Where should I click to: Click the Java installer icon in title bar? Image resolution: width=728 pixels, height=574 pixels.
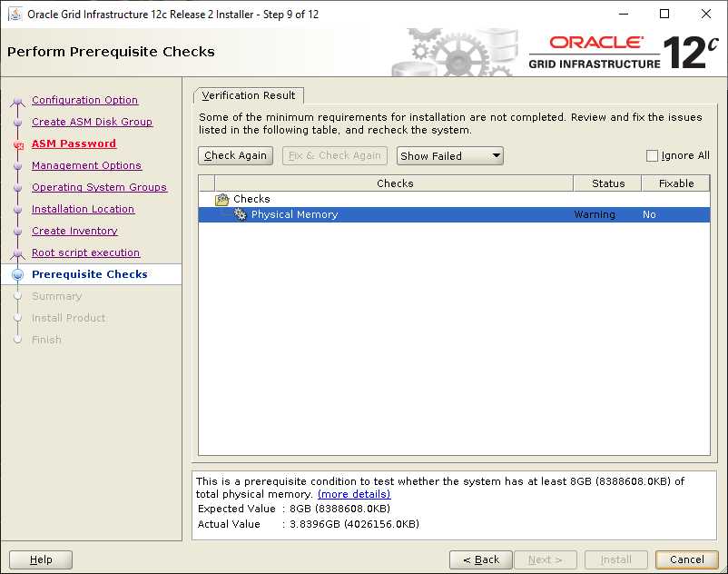click(x=15, y=15)
